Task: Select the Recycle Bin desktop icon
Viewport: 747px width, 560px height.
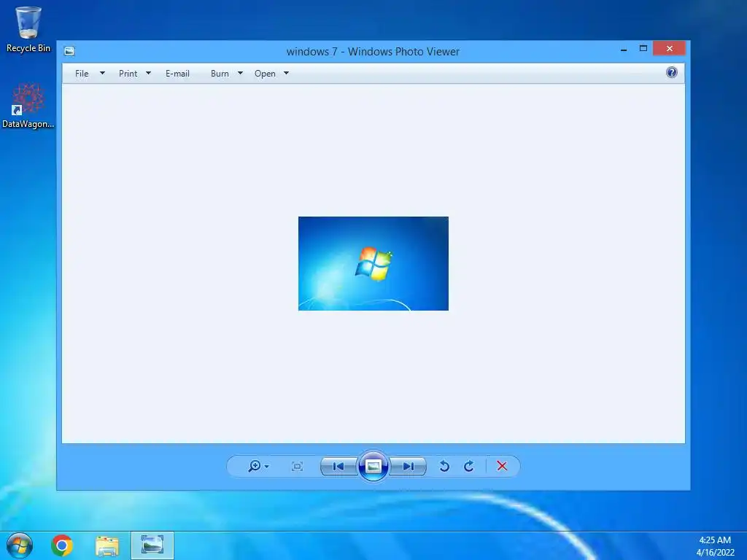Action: 28,29
